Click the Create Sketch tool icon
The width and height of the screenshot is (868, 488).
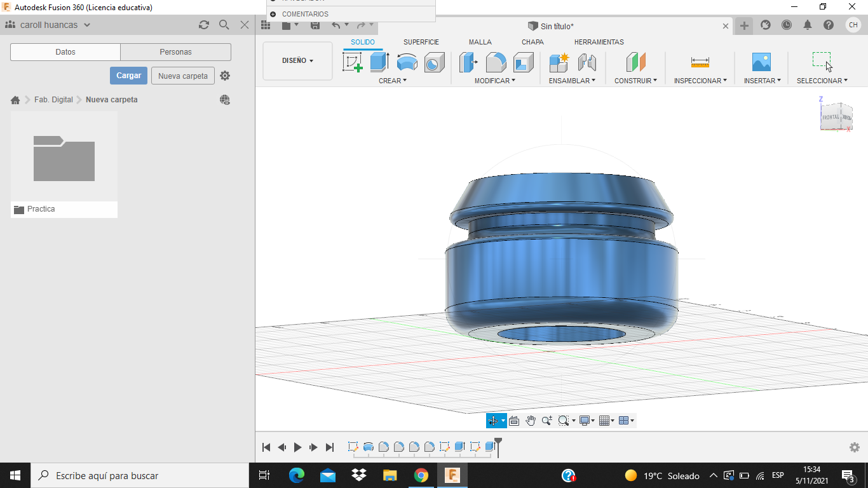coord(352,62)
